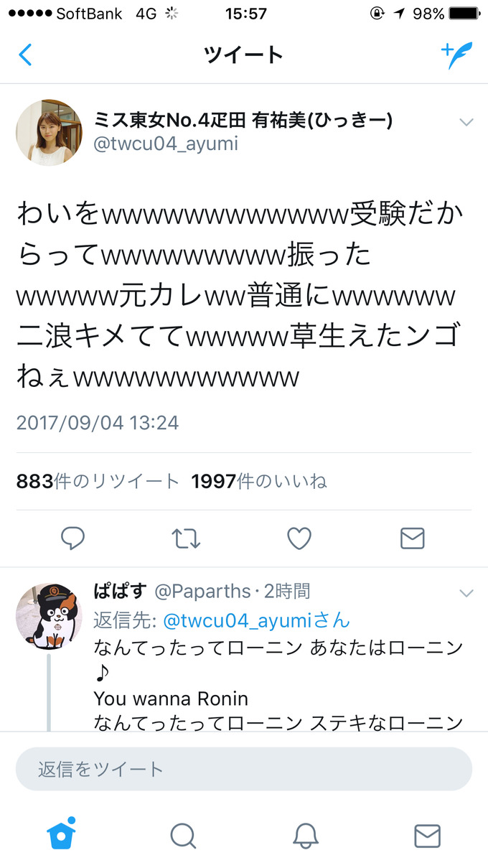The width and height of the screenshot is (488, 868).
Task: Tap the back arrow icon
Action: (25, 55)
